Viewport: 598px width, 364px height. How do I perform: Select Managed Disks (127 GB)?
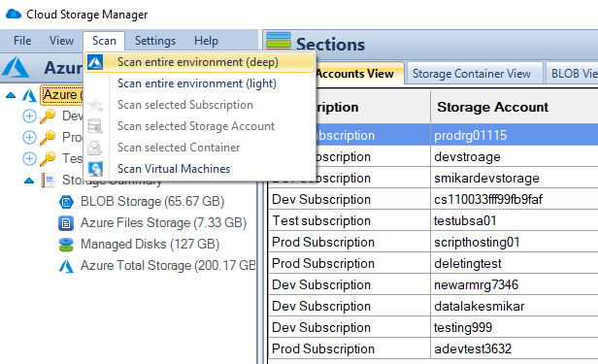pyautogui.click(x=149, y=244)
